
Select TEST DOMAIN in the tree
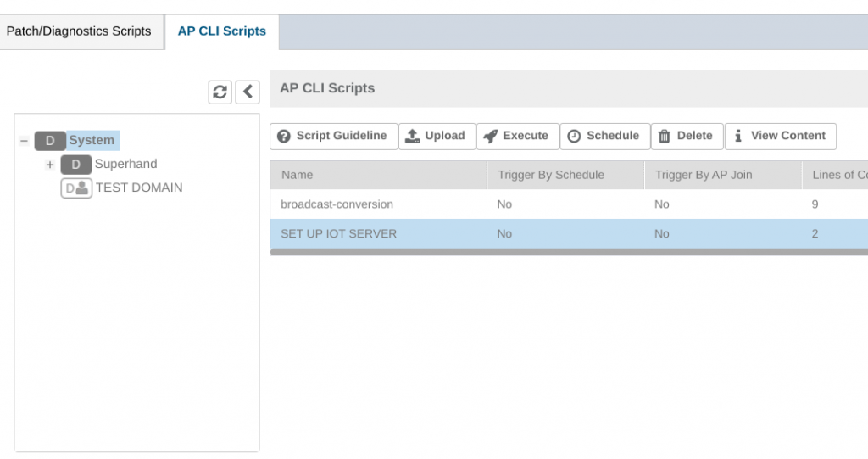pyautogui.click(x=139, y=188)
